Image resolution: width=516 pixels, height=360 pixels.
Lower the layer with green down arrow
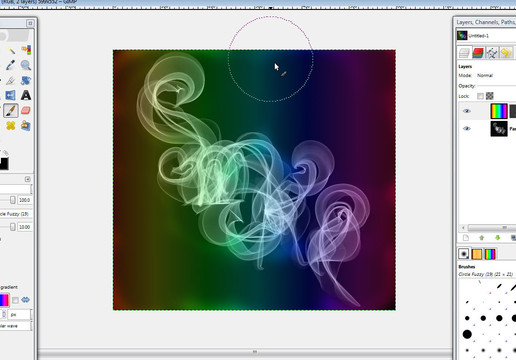(498, 238)
